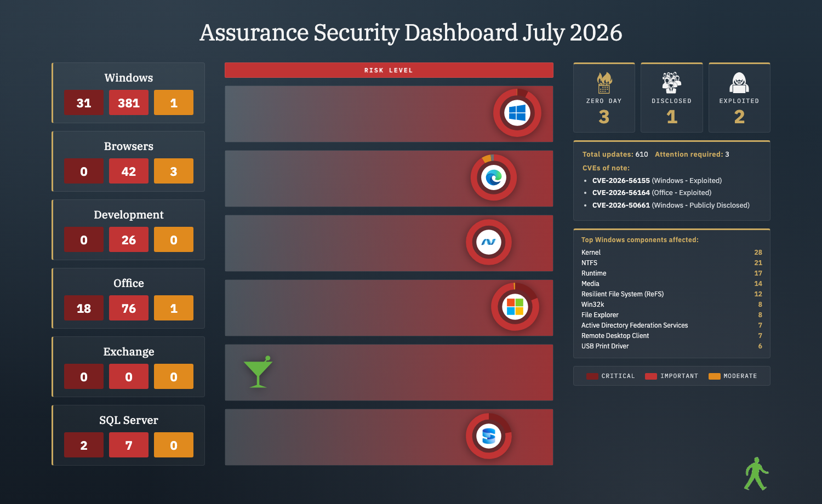Click Total updates 610 text
This screenshot has width=822, height=504.
tap(615, 154)
